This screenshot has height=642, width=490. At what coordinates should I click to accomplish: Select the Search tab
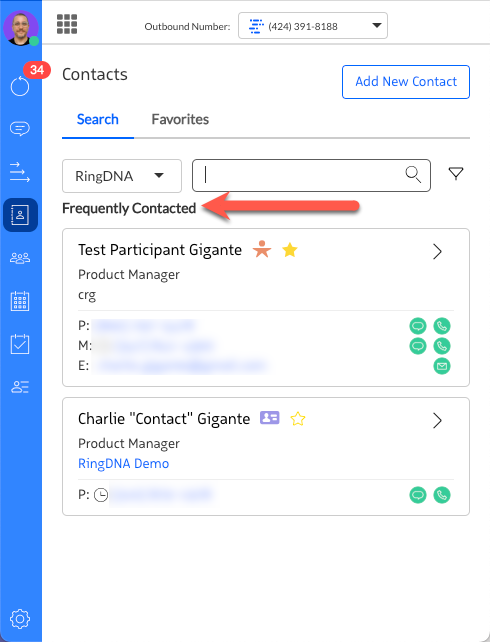click(x=98, y=119)
